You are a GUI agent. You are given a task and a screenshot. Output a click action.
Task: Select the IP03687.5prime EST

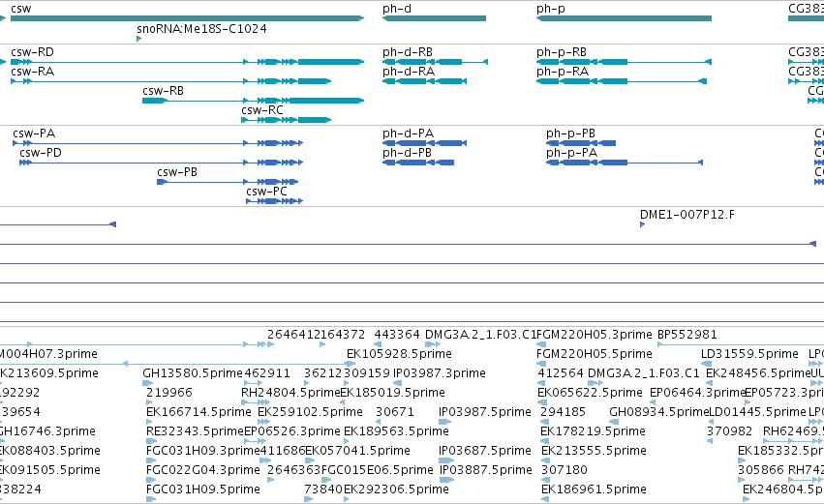[485, 451]
